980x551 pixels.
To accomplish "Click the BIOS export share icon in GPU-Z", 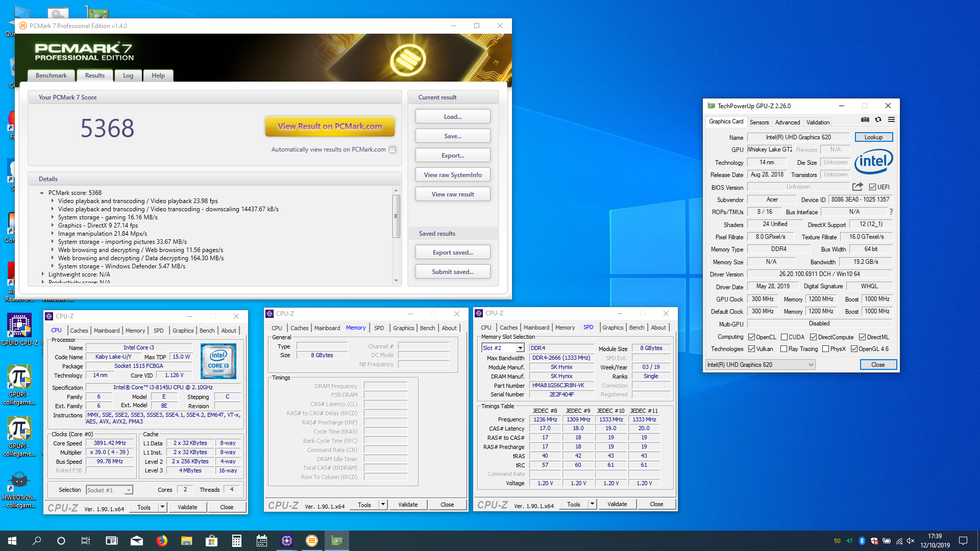I will click(857, 187).
